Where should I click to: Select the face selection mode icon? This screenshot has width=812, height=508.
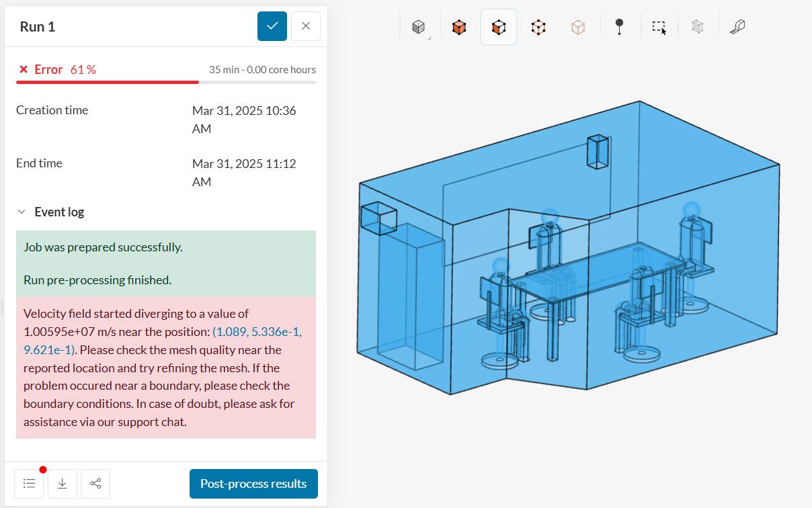(x=498, y=27)
